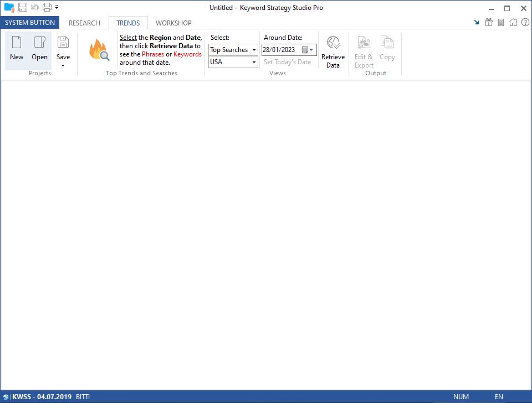Select the TRENDS tab
The width and height of the screenshot is (532, 403).
(128, 23)
